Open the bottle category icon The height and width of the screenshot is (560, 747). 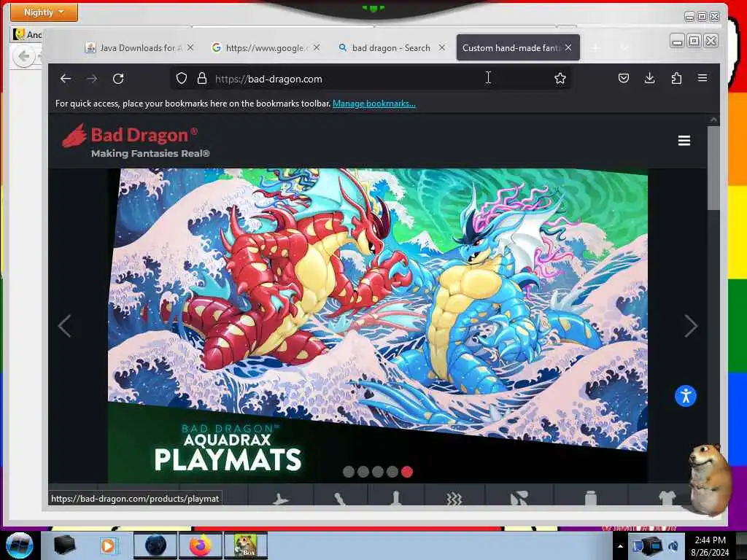(x=591, y=499)
